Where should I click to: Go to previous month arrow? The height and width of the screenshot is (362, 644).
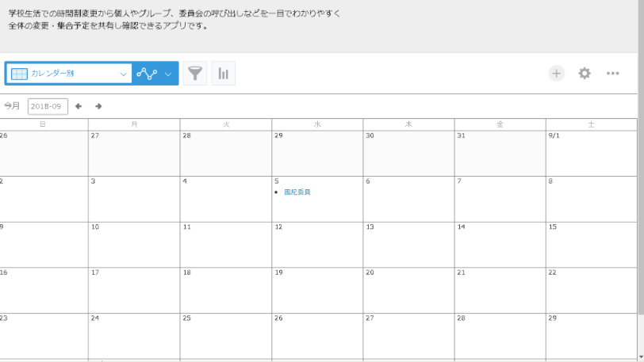79,106
